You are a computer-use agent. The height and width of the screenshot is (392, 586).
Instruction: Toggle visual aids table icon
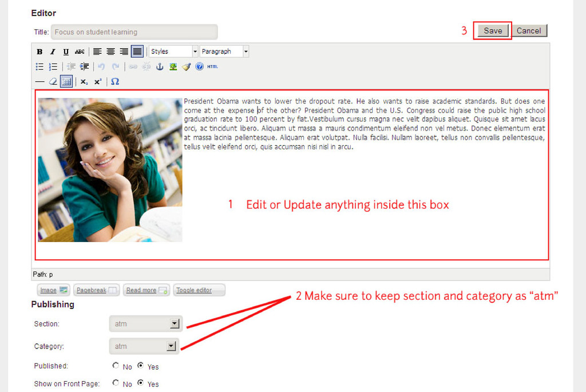66,81
